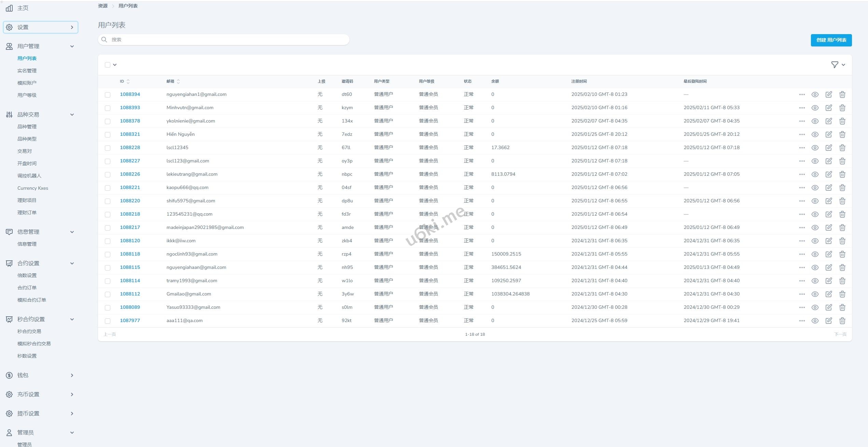This screenshot has width=868, height=447.
Task: Check the box for user 1088228
Action: 108,148
